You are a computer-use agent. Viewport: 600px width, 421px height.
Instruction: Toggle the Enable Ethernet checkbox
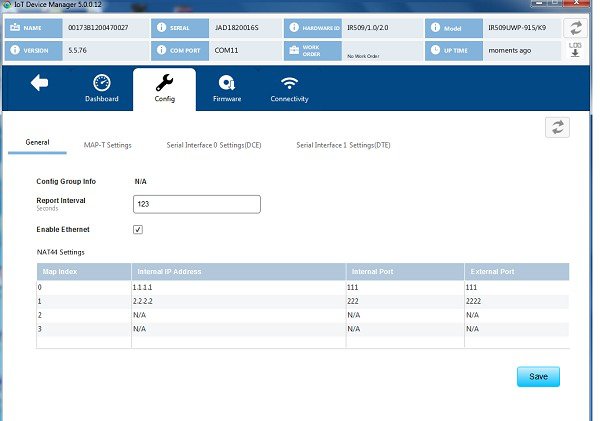138,229
